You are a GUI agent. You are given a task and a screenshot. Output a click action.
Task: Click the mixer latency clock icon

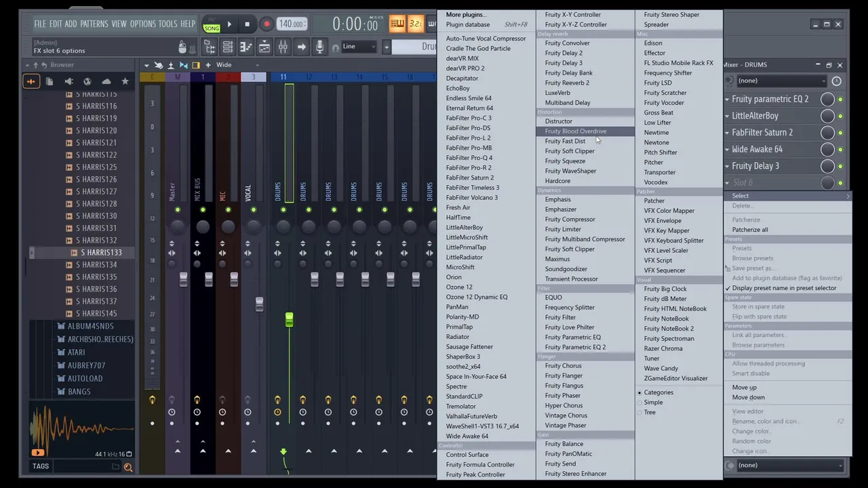tap(837, 81)
